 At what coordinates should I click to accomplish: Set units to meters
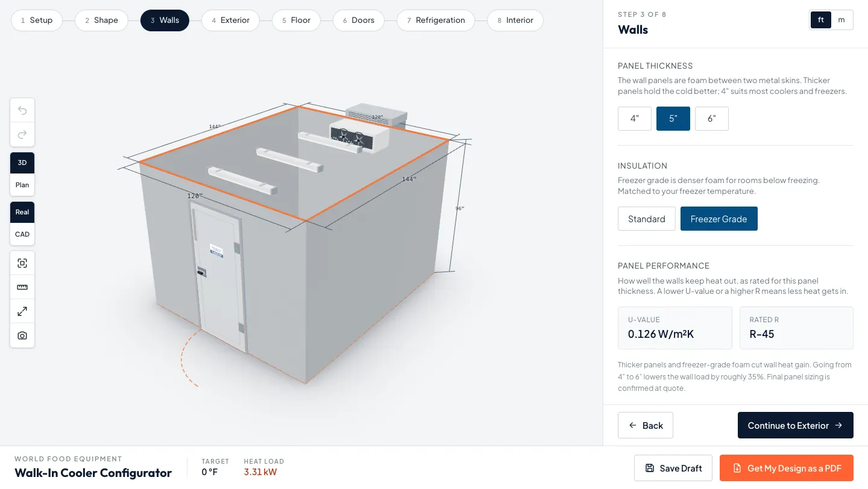coord(841,19)
